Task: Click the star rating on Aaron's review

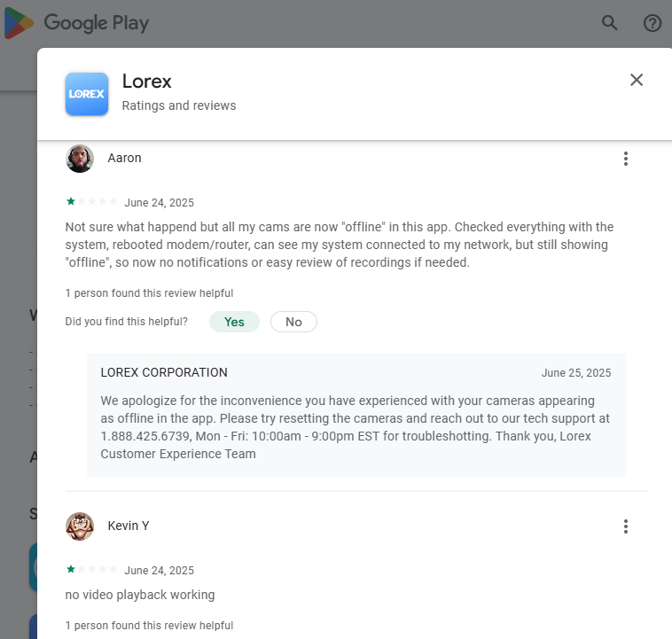Action: [91, 201]
